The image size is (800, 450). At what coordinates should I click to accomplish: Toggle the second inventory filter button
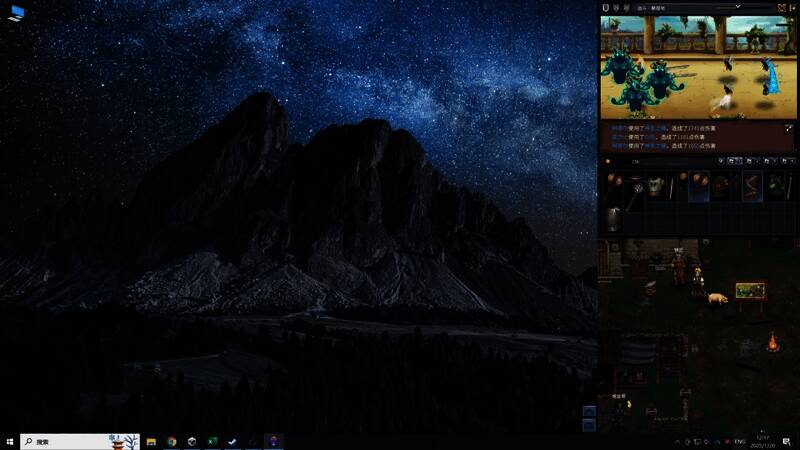735,160
